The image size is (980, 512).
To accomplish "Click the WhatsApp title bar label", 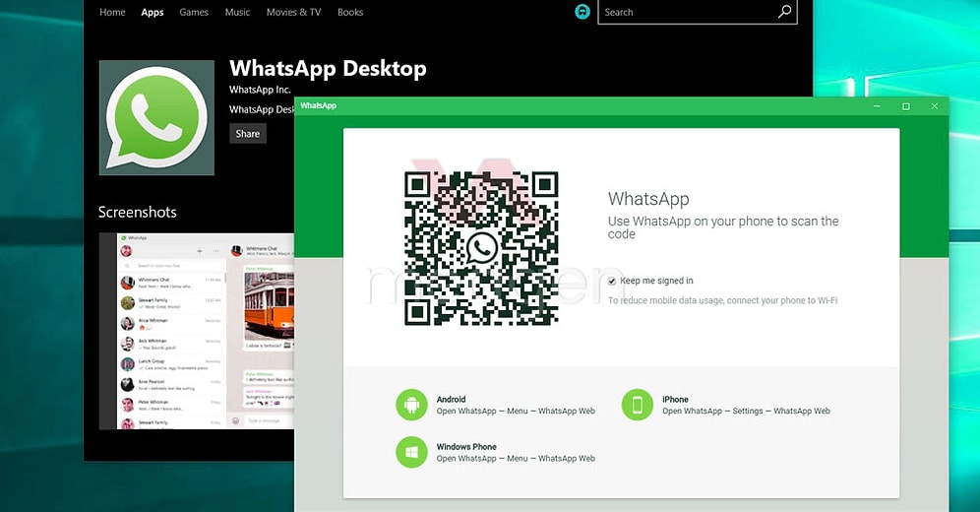I will [318, 105].
